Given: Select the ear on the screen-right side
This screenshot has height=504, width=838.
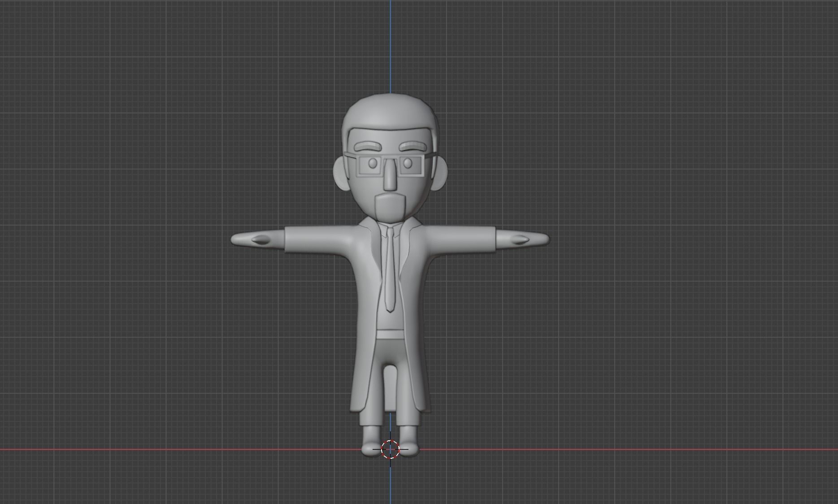Looking at the screenshot, I should 439,173.
